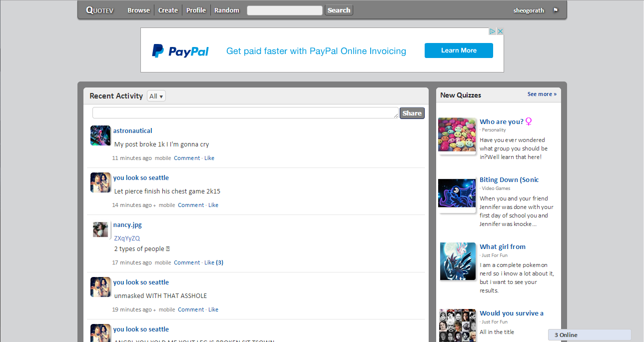Open the 'Who are you?' quiz title
The width and height of the screenshot is (644, 342).
(x=502, y=121)
